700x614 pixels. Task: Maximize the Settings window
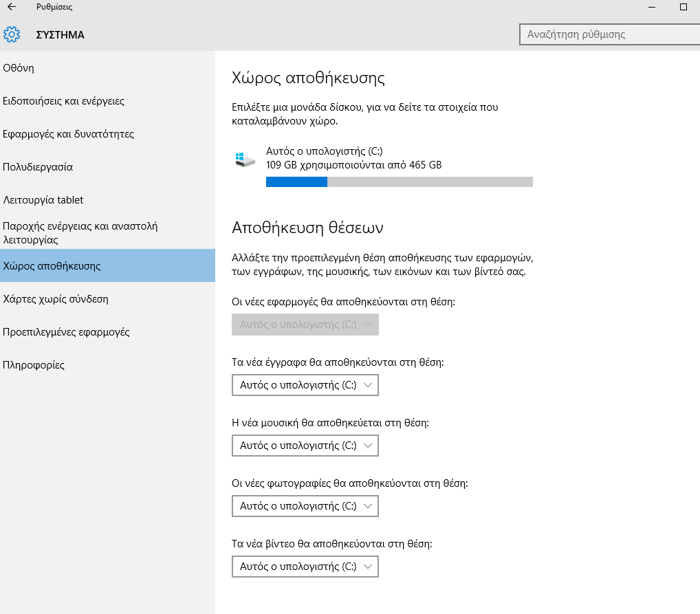[x=683, y=7]
